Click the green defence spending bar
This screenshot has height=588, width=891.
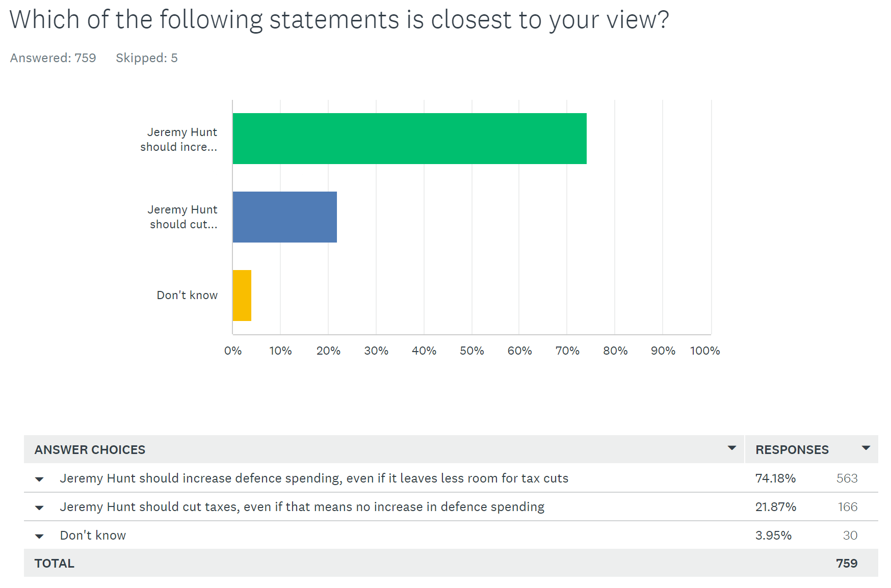(x=409, y=139)
